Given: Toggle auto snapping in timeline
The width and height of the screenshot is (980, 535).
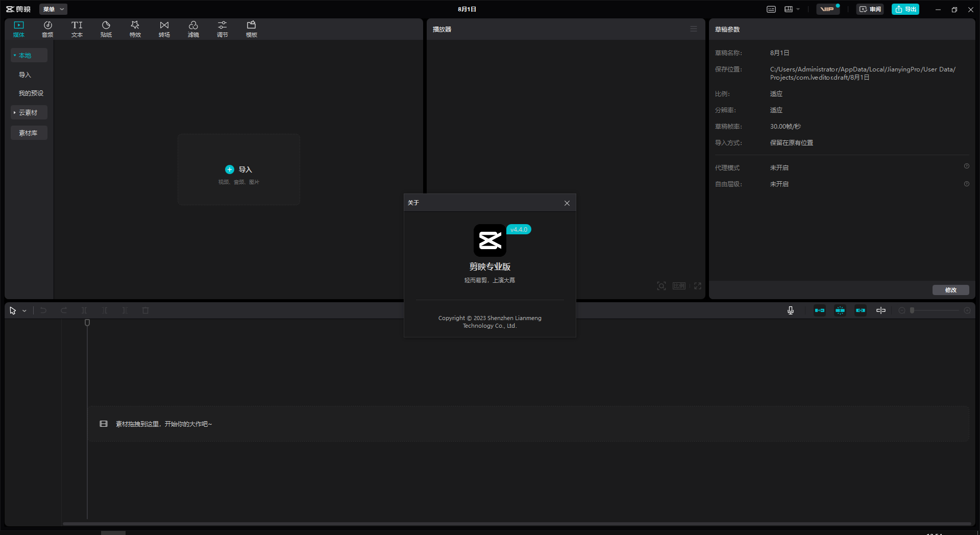Looking at the screenshot, I should [840, 310].
